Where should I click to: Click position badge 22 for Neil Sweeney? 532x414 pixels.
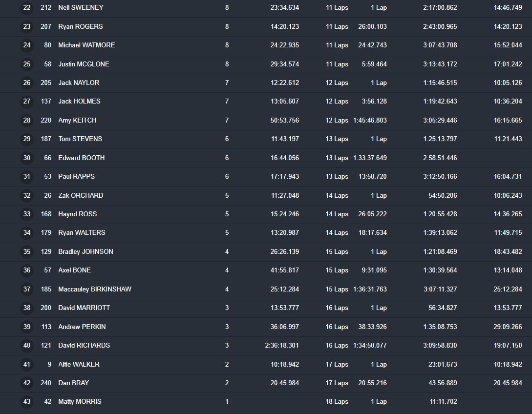[x=27, y=8]
